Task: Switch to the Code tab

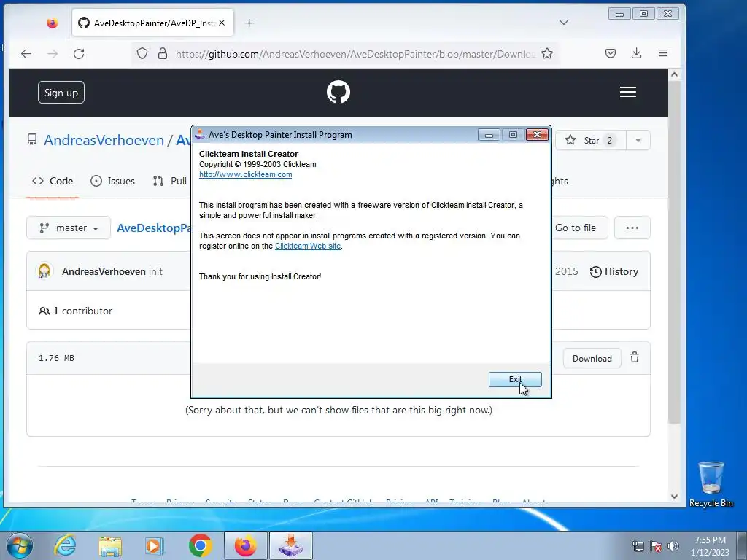Action: coord(53,181)
